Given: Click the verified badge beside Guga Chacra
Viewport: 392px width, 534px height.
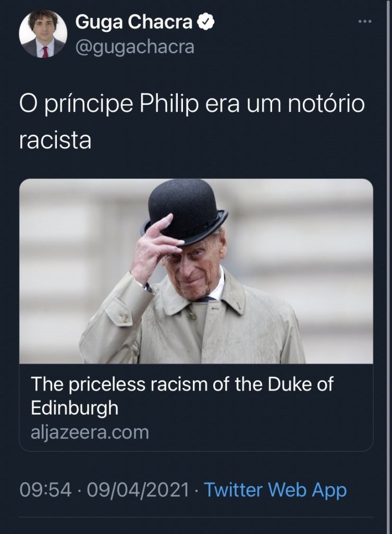Looking at the screenshot, I should (x=205, y=22).
